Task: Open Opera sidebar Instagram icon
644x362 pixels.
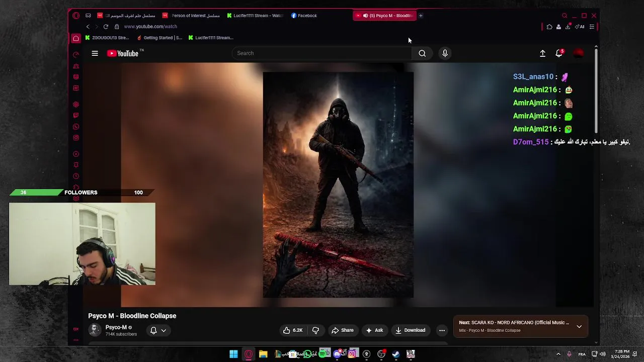Action: [76, 138]
